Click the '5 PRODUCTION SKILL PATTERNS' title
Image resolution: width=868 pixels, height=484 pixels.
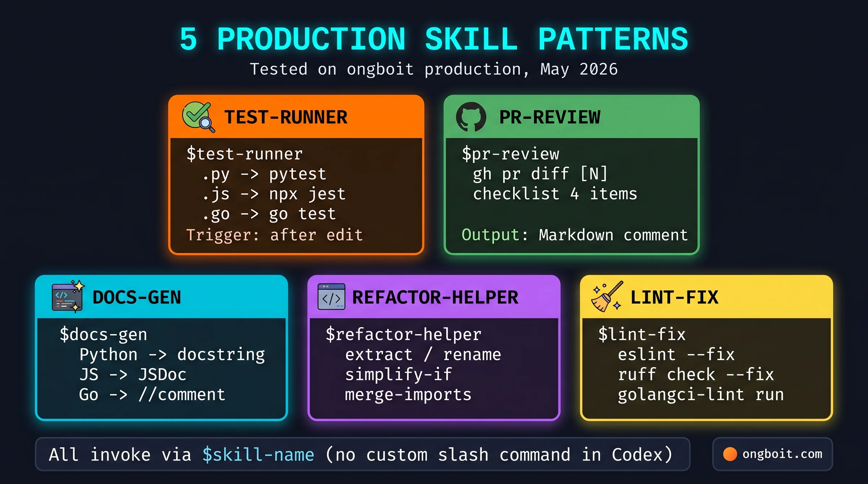(x=434, y=39)
